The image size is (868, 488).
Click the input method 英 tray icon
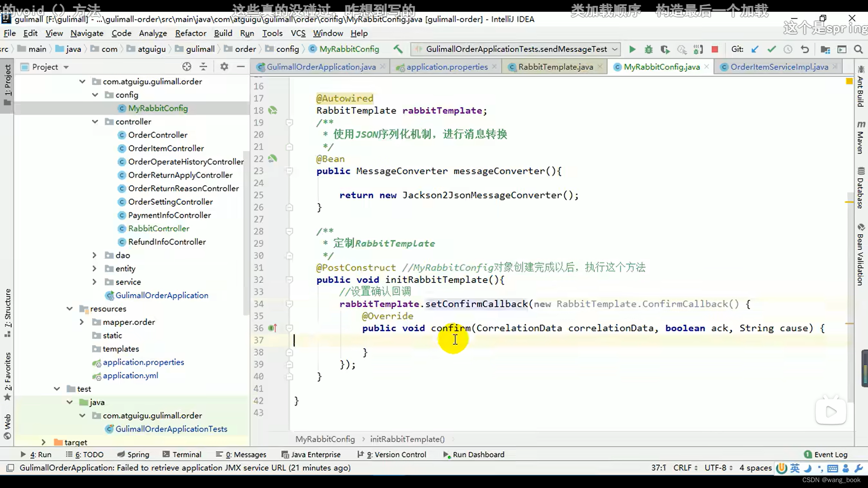pos(795,468)
